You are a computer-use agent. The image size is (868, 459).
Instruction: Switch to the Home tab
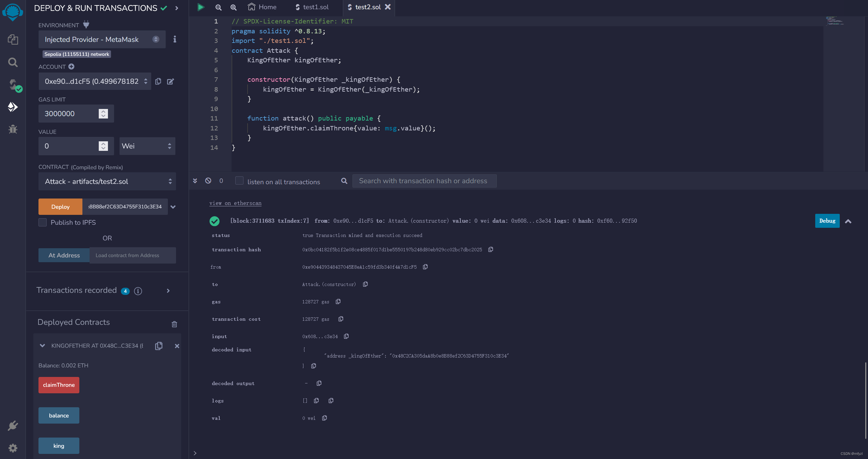pyautogui.click(x=262, y=7)
